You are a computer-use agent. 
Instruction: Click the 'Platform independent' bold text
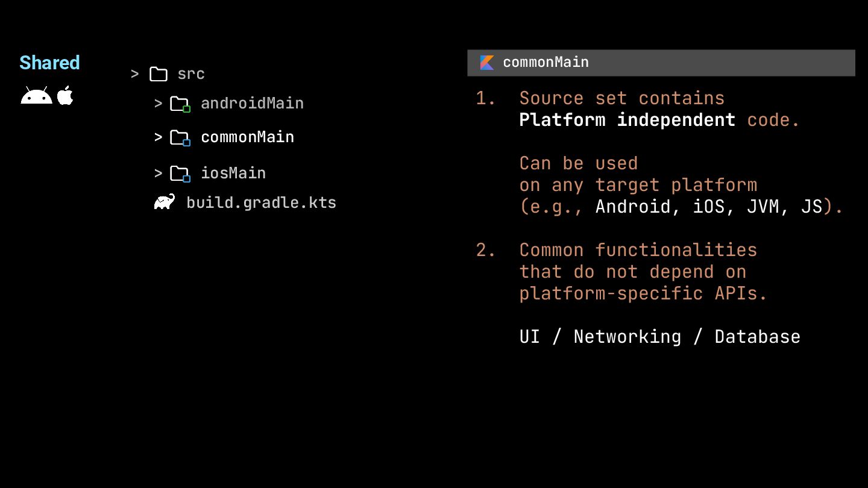(x=627, y=120)
